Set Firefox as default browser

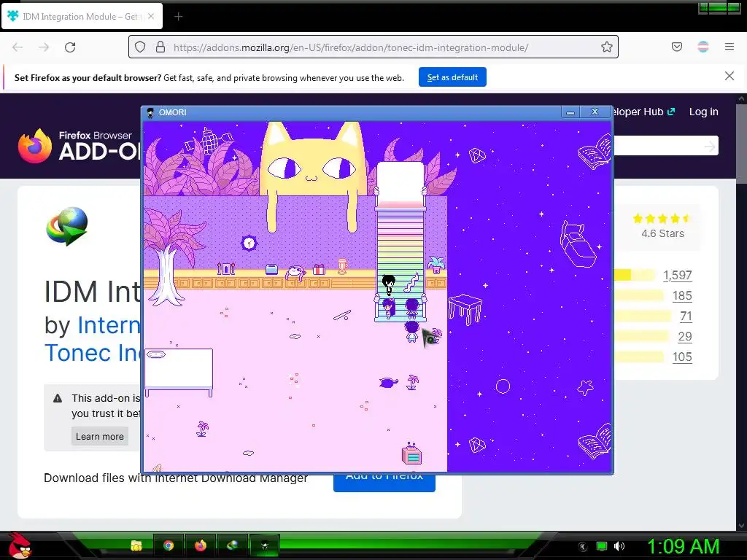(x=452, y=77)
